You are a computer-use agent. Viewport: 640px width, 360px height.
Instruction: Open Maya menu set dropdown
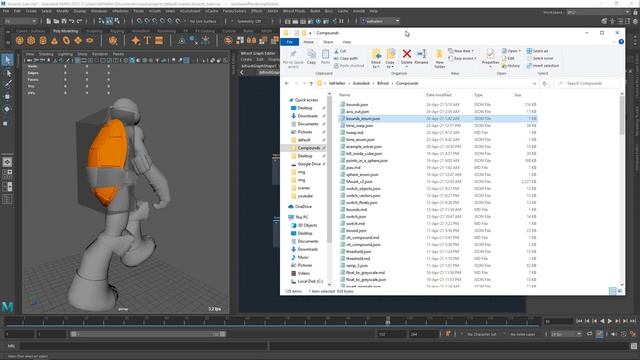20,21
